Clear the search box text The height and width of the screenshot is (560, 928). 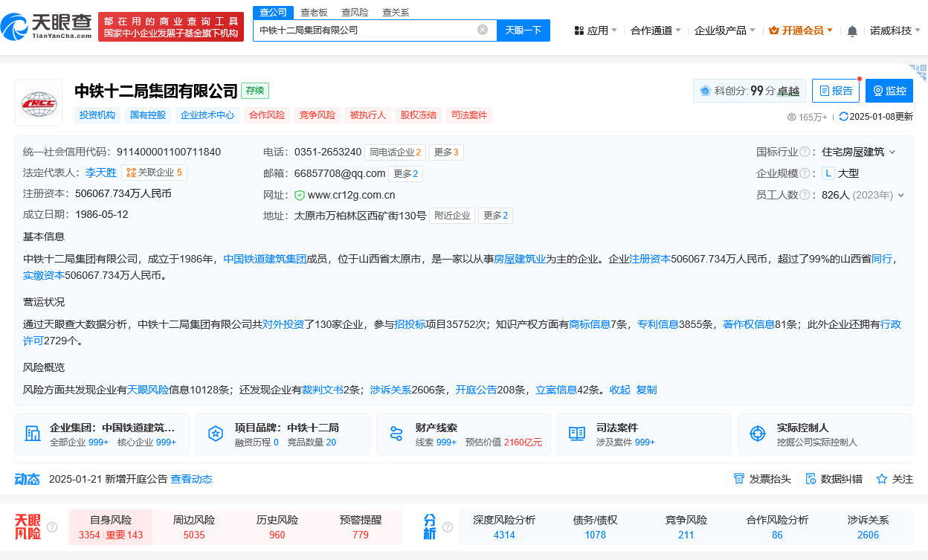click(x=483, y=30)
